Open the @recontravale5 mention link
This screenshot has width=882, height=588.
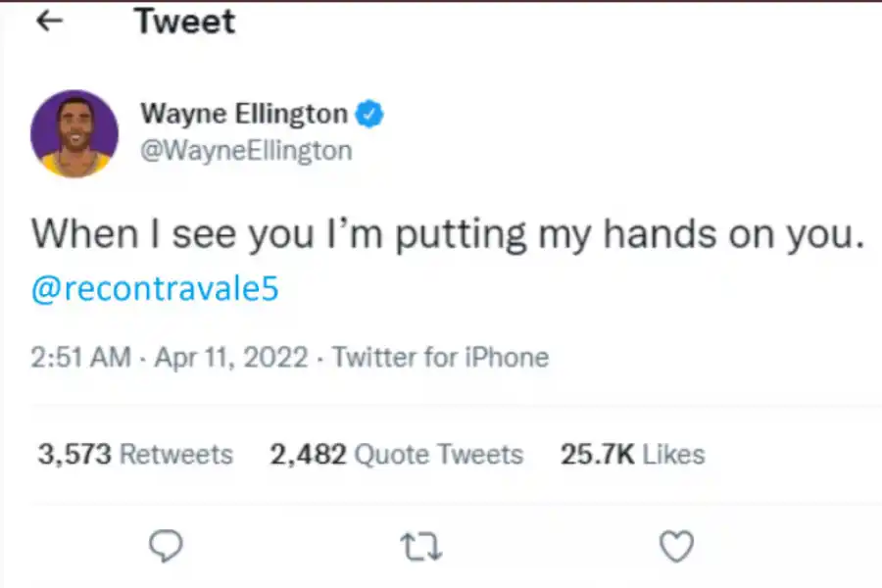pyautogui.click(x=154, y=288)
